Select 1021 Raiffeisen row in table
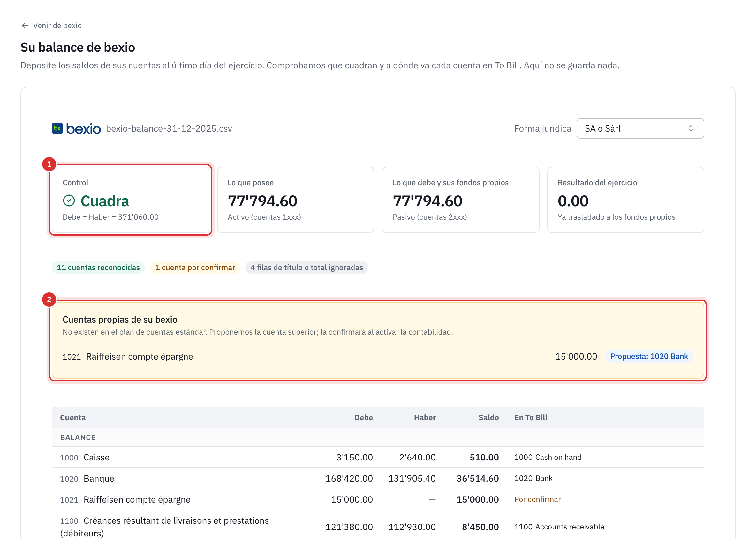Screen dimensions: 756x539 pos(378,499)
